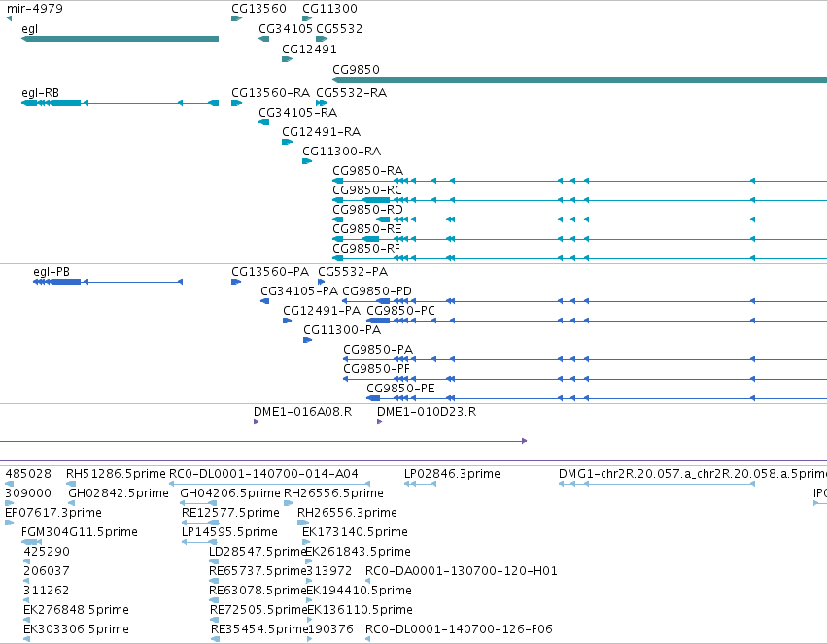This screenshot has width=827, height=644.
Task: Click the 425290 EST label
Action: point(47,553)
